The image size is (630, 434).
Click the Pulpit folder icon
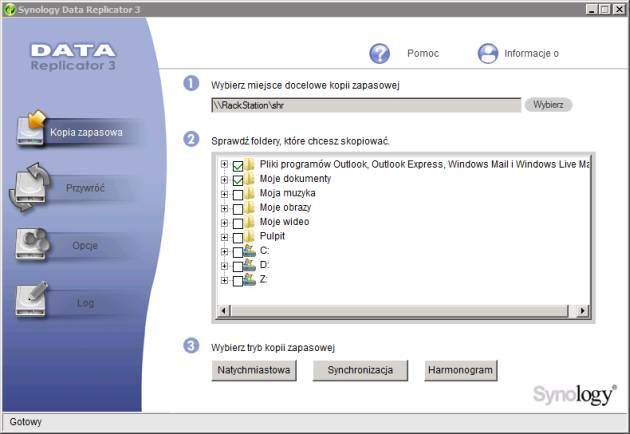(x=250, y=236)
